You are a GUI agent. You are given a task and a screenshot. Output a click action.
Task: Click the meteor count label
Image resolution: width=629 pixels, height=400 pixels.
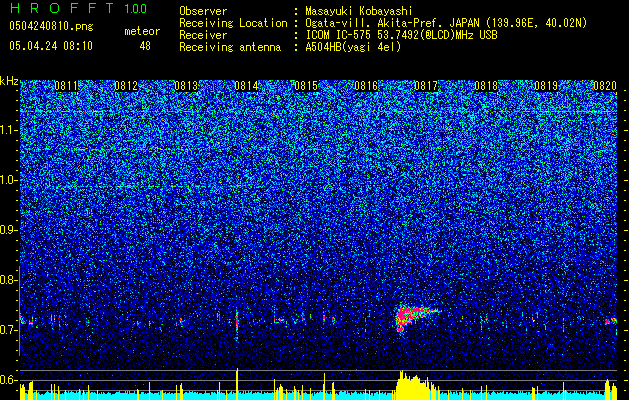coord(142,31)
